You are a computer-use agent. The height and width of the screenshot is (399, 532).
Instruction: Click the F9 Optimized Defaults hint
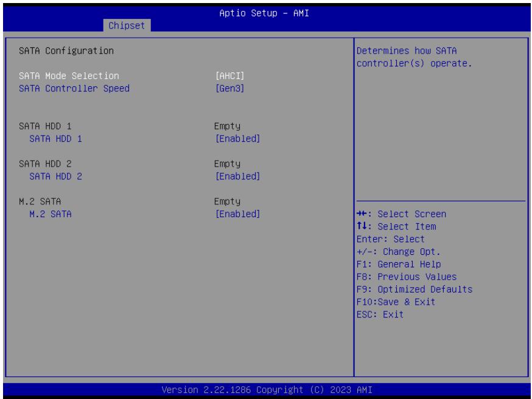(415, 289)
